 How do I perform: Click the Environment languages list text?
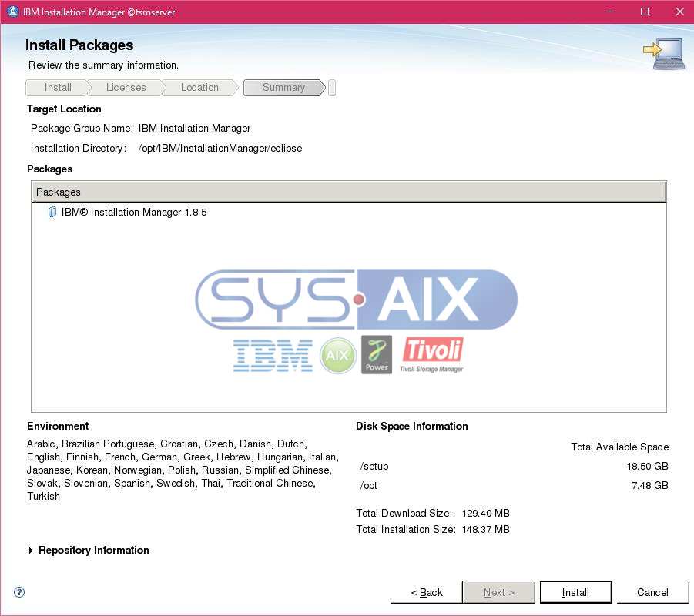183,470
